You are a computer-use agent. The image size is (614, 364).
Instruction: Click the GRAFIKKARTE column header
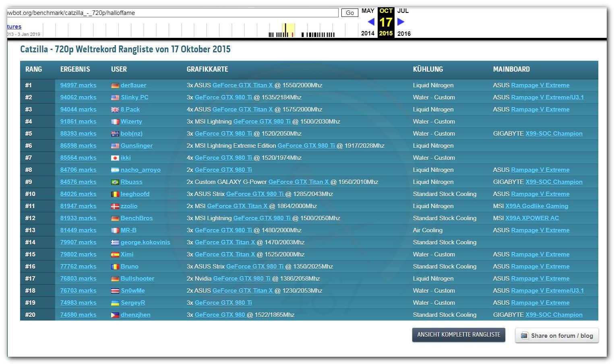207,69
